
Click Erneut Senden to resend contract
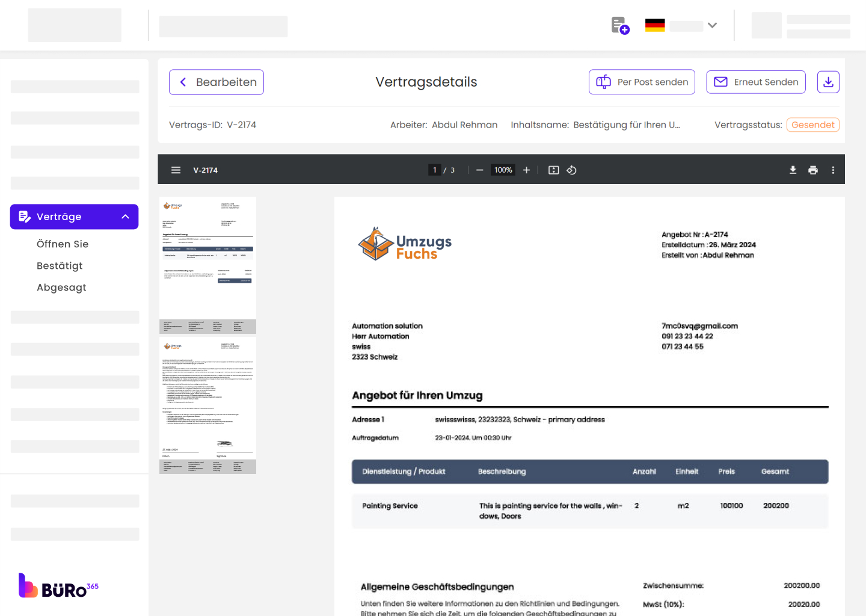(755, 82)
